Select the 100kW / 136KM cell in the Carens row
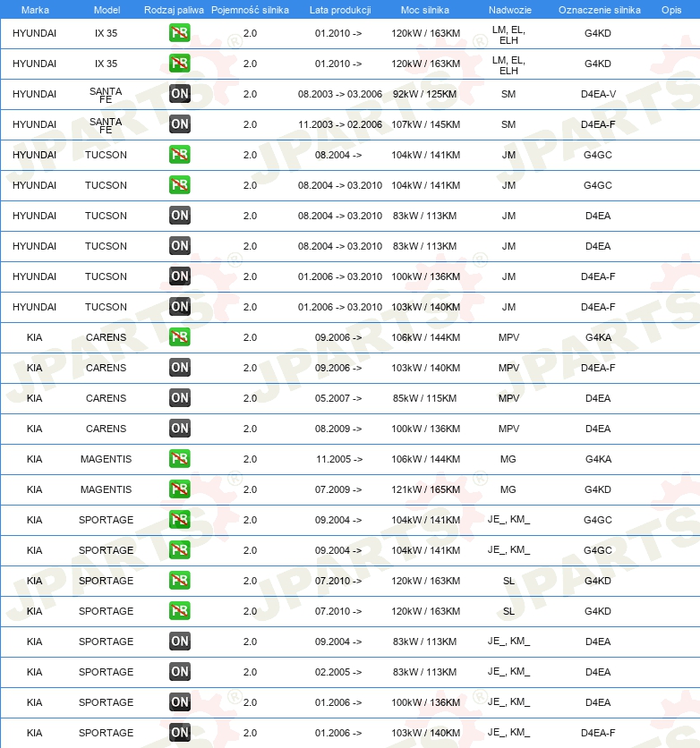Image resolution: width=700 pixels, height=748 pixels. pyautogui.click(x=425, y=429)
